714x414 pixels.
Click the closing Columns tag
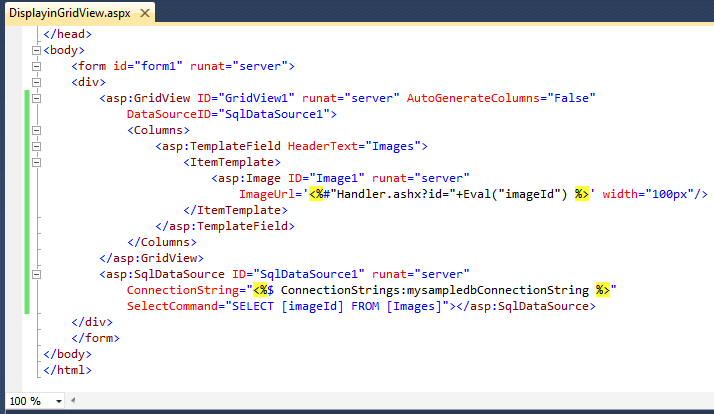[x=162, y=242]
